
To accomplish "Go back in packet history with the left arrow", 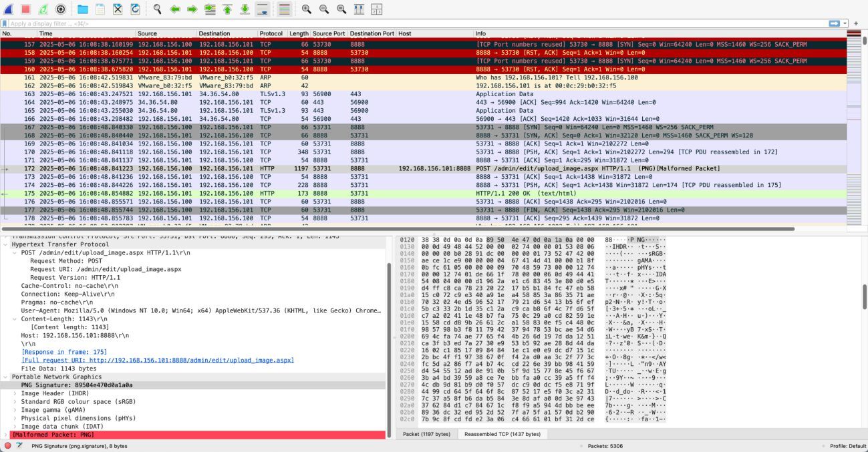I will click(x=175, y=9).
